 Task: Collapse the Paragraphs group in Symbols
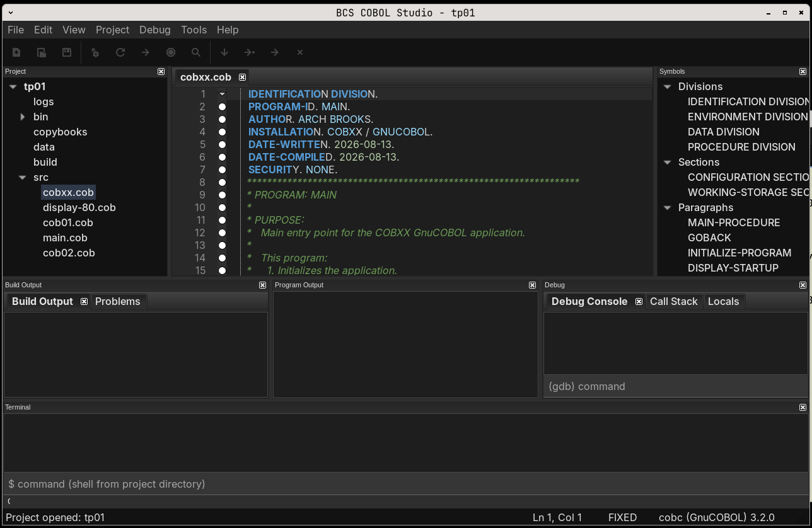click(668, 208)
